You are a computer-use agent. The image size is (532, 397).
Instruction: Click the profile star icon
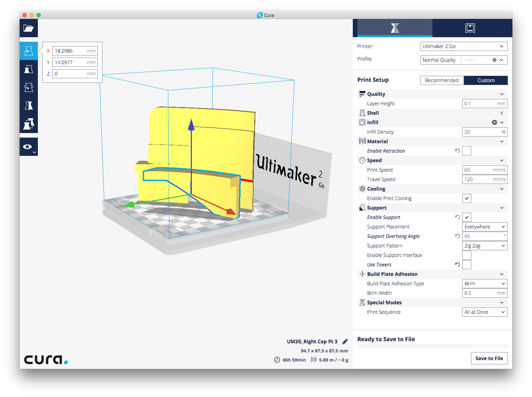click(494, 60)
